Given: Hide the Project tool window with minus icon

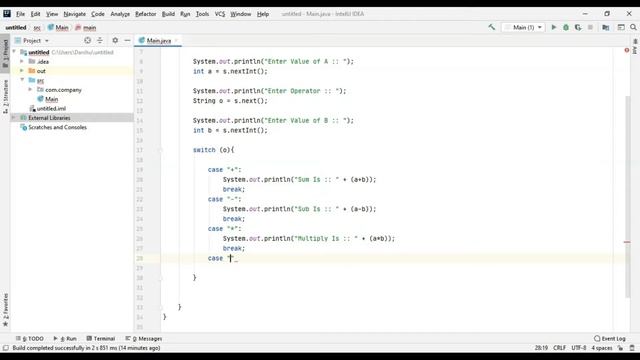Looking at the screenshot, I should pyautogui.click(x=127, y=40).
